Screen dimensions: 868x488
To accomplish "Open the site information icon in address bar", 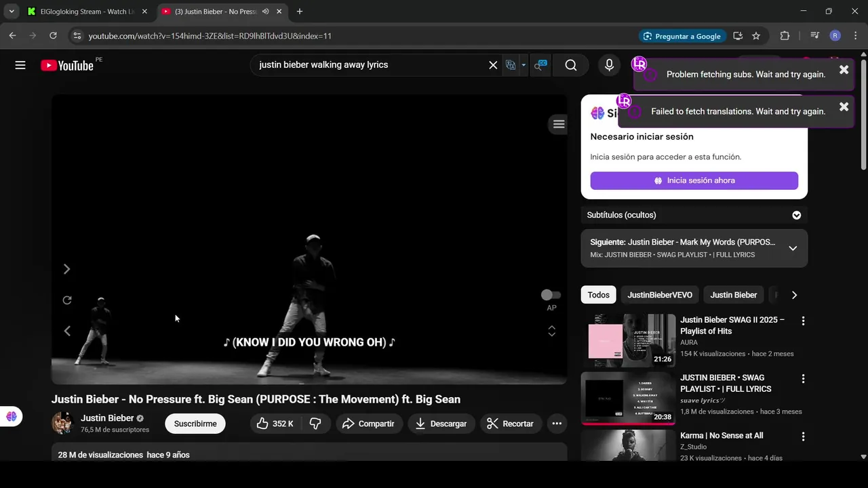I will tap(77, 36).
